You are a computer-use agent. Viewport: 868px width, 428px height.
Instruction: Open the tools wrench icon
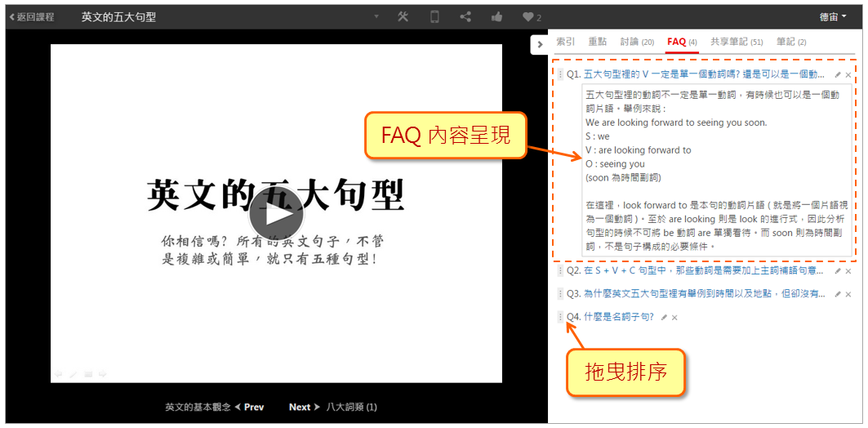pos(403,16)
